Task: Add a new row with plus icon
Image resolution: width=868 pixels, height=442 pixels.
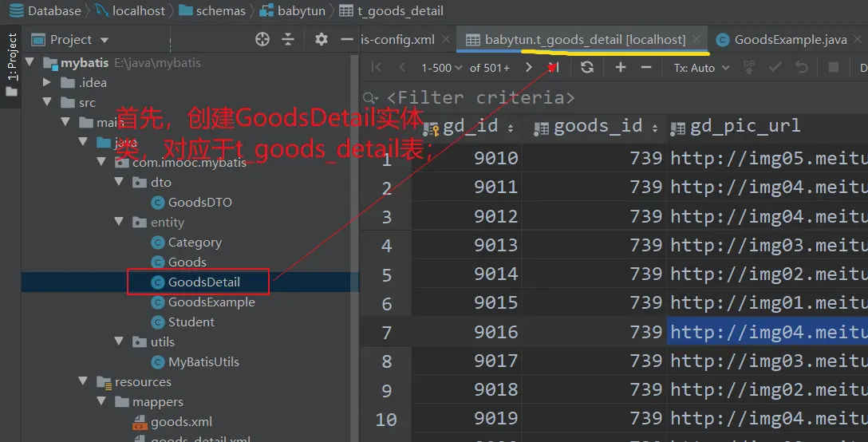Action: point(620,68)
